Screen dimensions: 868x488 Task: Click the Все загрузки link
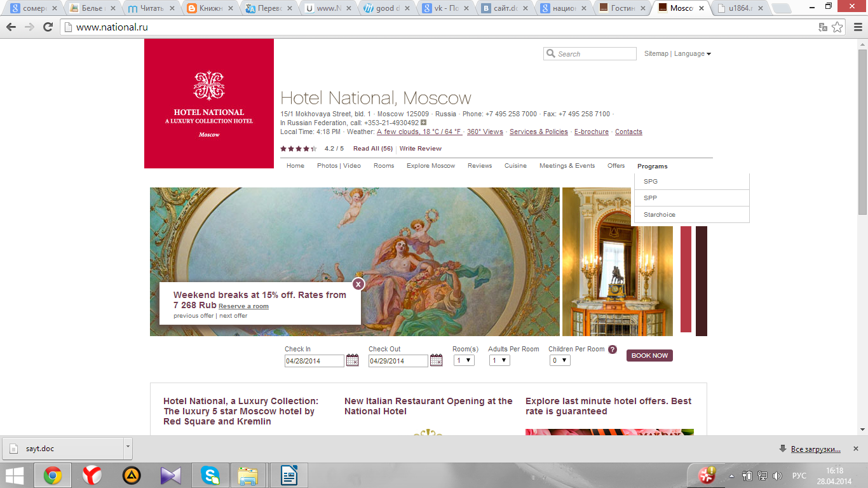click(816, 449)
